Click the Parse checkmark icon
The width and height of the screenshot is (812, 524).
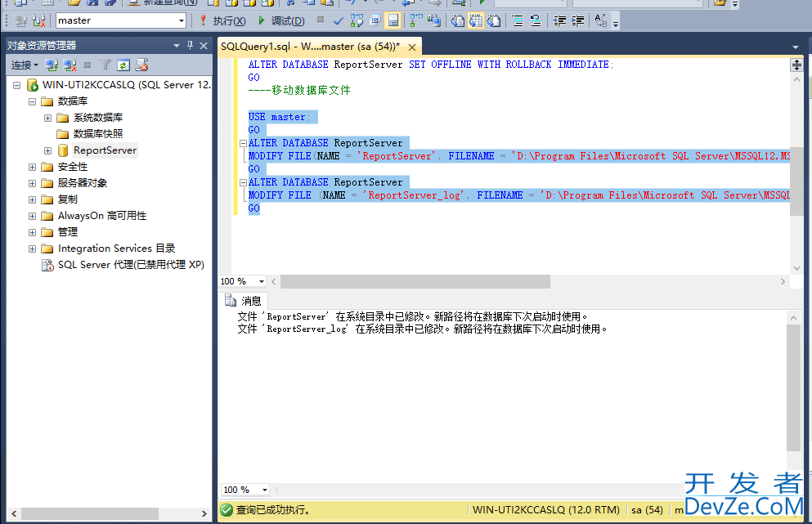339,20
